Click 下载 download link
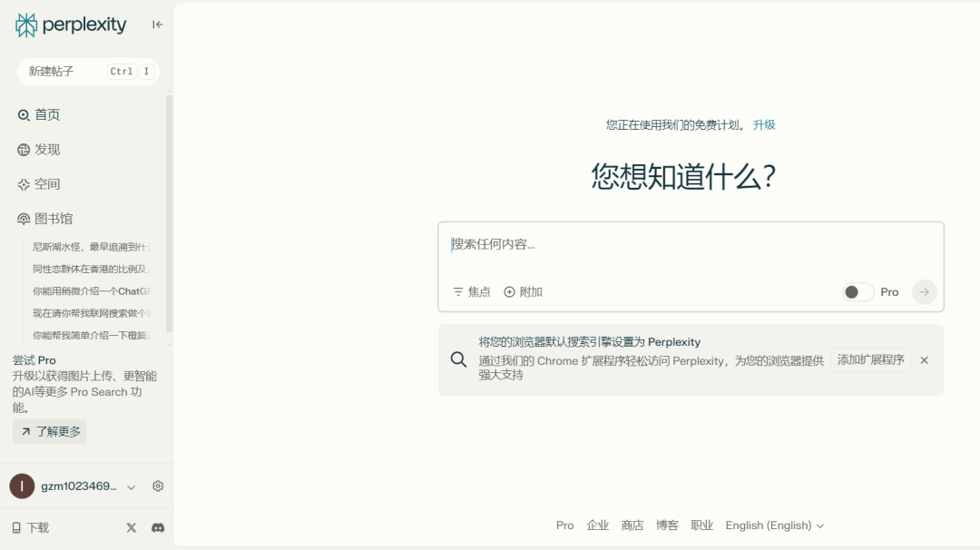 pos(31,527)
